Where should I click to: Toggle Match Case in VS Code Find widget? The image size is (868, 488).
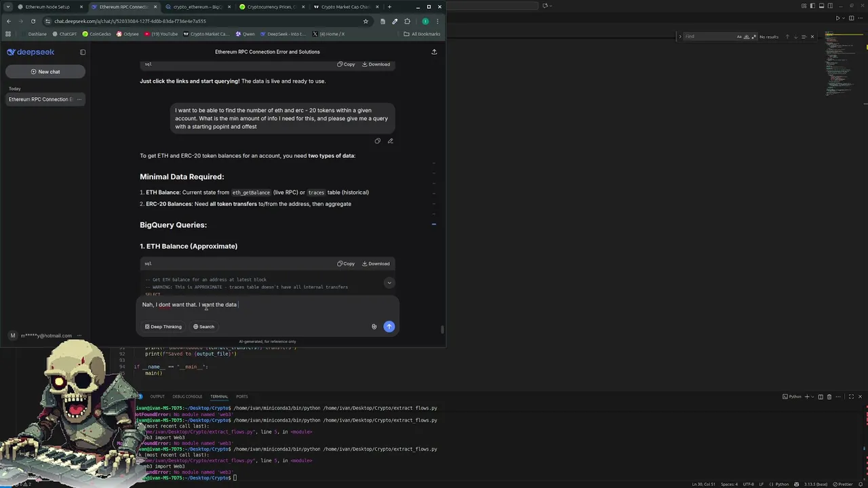click(739, 37)
